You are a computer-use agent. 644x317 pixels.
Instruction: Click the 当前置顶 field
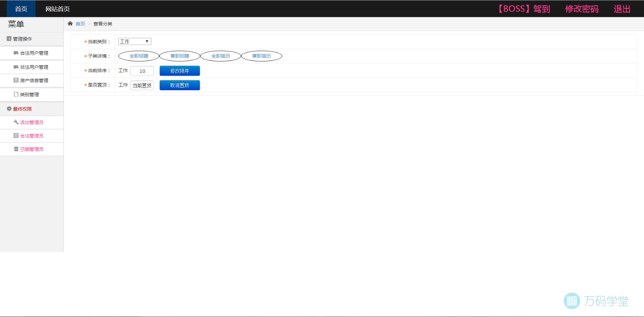click(142, 85)
